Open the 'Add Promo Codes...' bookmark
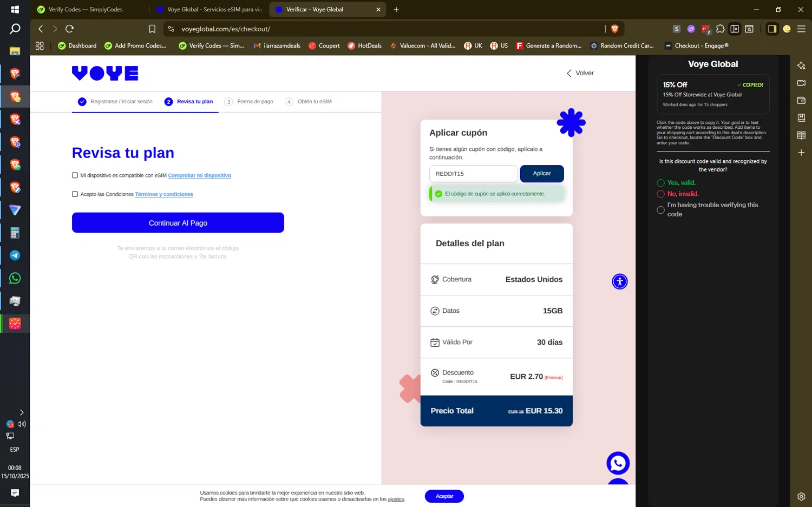This screenshot has width=812, height=507. tap(135, 46)
